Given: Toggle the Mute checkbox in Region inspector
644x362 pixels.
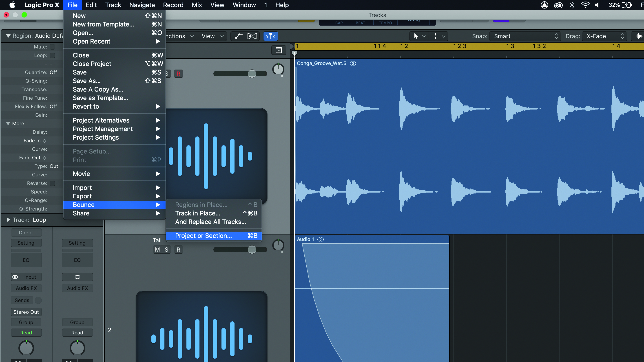Looking at the screenshot, I should (52, 47).
